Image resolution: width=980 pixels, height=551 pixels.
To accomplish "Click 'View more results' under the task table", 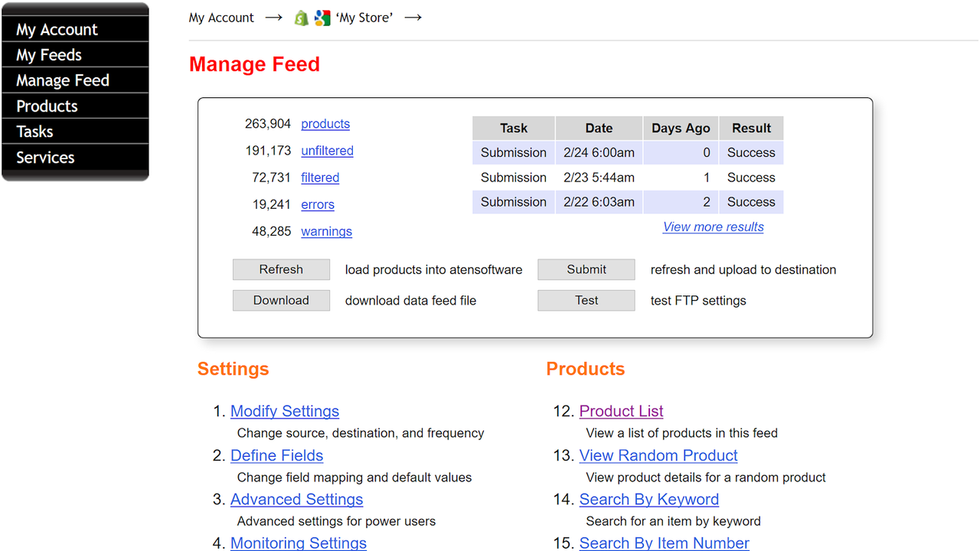I will 713,227.
